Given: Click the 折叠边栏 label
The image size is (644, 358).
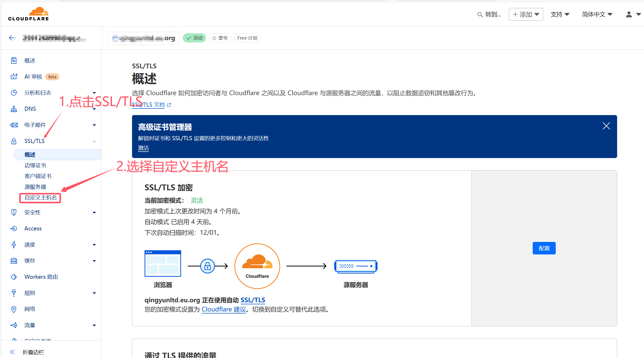Looking at the screenshot, I should 33,352.
